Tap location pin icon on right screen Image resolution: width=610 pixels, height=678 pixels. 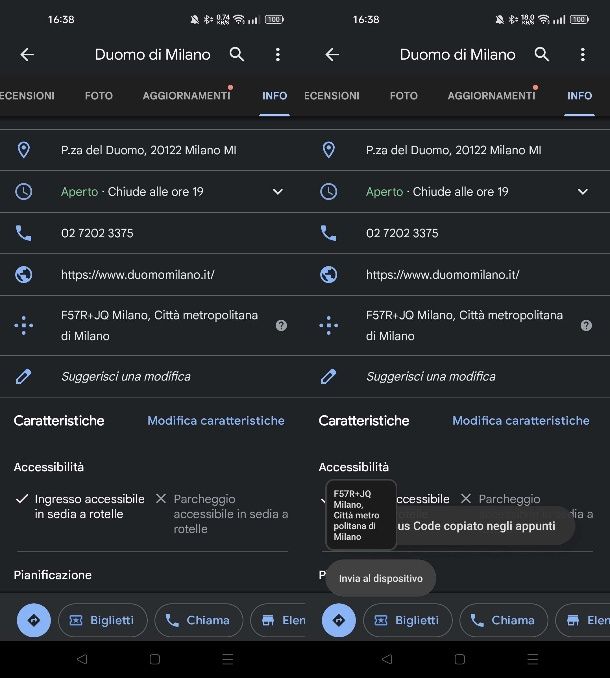click(x=329, y=150)
